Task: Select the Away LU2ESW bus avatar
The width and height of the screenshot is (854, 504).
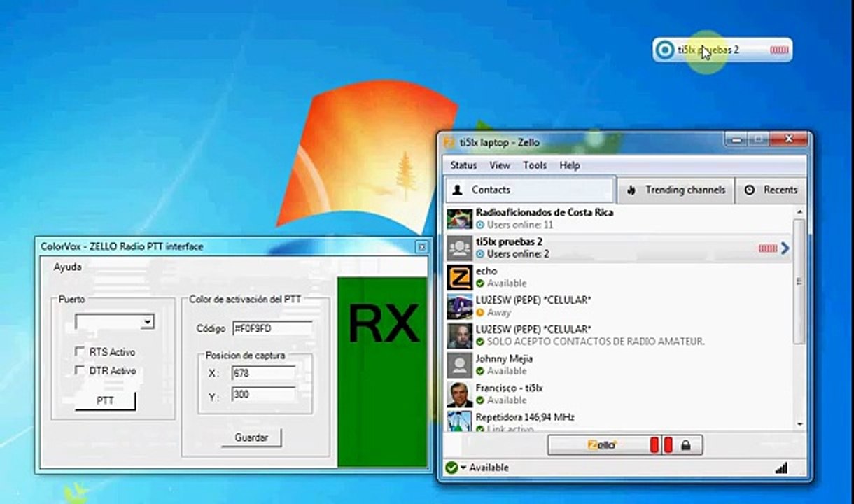Action: (460, 307)
